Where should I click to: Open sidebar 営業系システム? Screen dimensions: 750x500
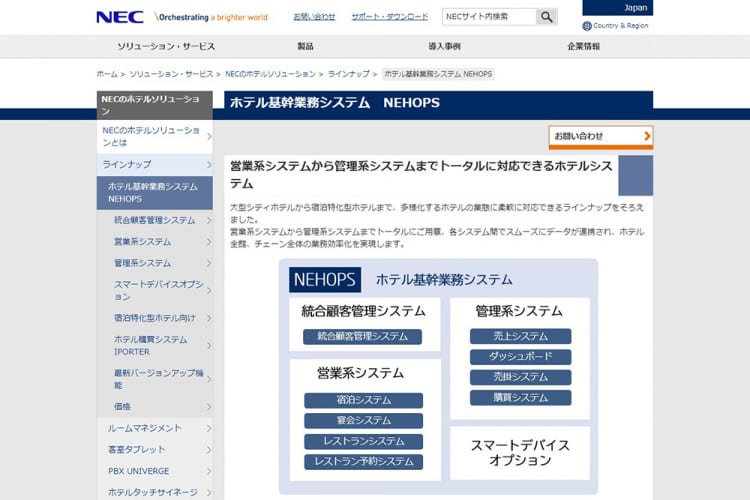(154, 242)
